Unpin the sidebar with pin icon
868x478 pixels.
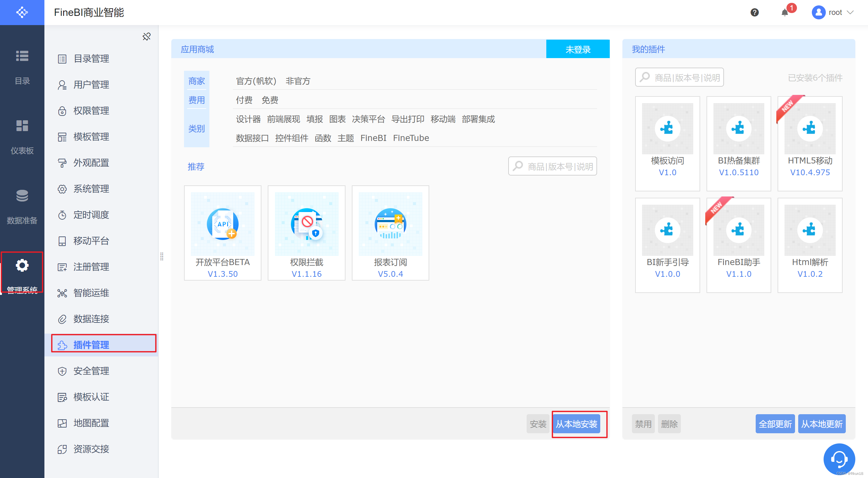click(x=146, y=37)
